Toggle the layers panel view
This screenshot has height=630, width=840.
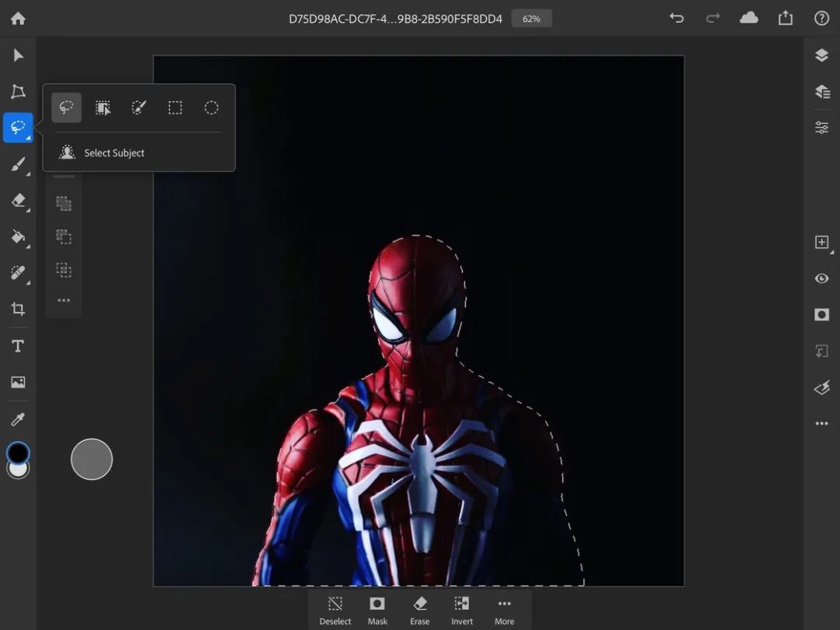tap(821, 55)
